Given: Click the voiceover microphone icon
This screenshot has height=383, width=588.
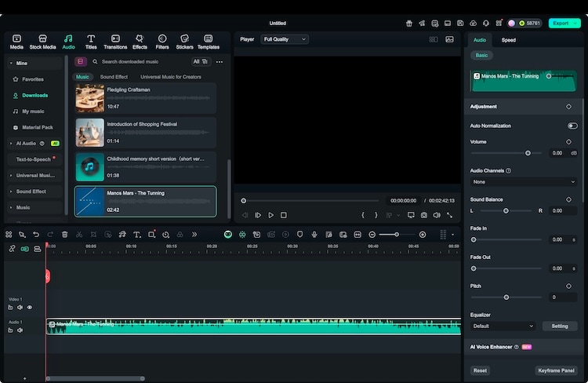Looking at the screenshot, I should pos(314,235).
